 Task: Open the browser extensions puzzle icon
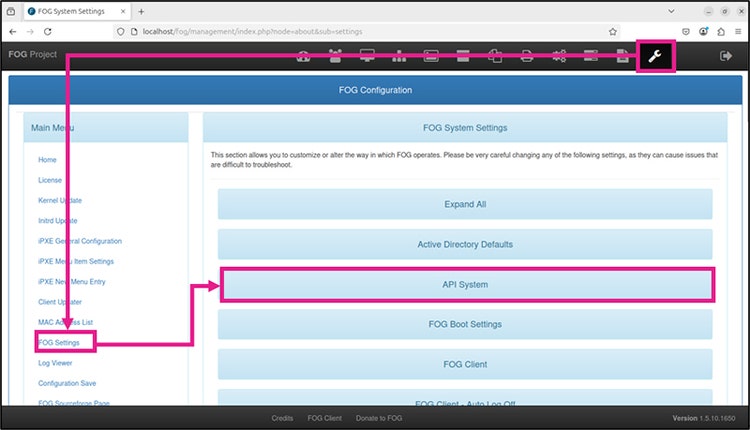[721, 32]
